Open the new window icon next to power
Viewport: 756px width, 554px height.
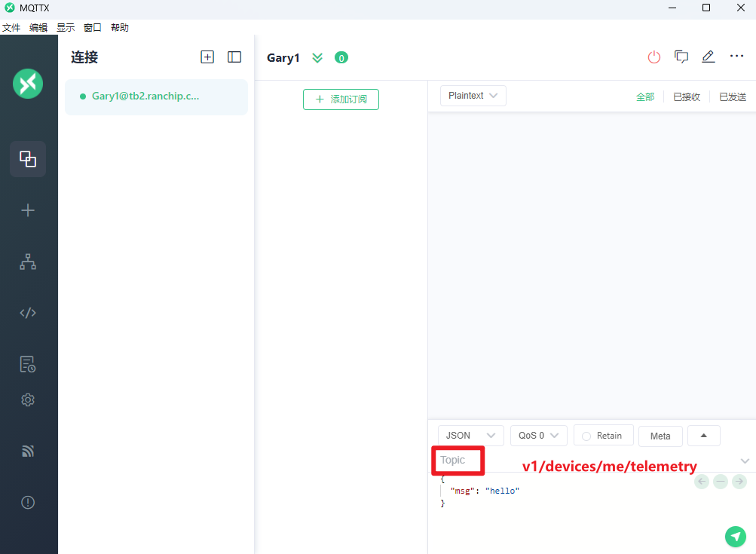(681, 57)
